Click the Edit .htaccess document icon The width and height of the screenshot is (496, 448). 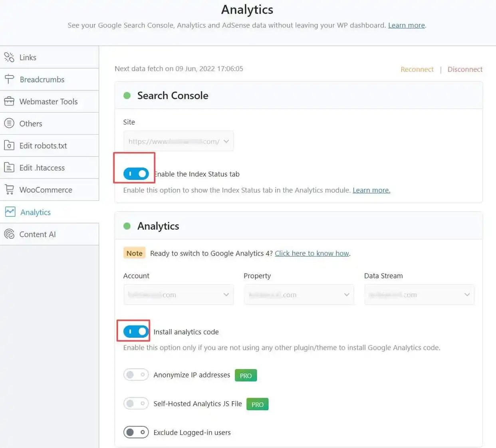(9, 168)
